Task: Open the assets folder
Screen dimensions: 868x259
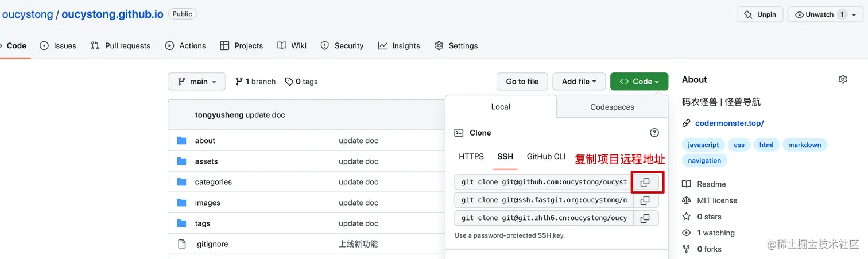Action: 206,161
